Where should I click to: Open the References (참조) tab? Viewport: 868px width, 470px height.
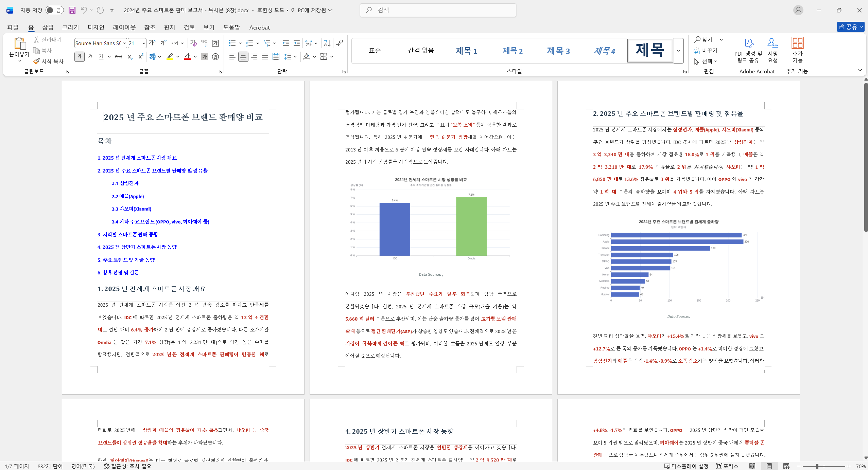coord(150,27)
